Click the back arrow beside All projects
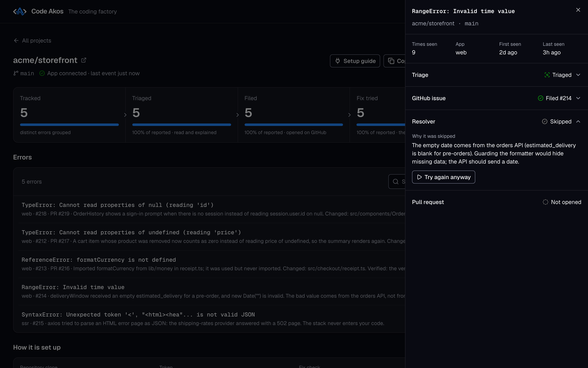This screenshot has height=368, width=588. (16, 41)
